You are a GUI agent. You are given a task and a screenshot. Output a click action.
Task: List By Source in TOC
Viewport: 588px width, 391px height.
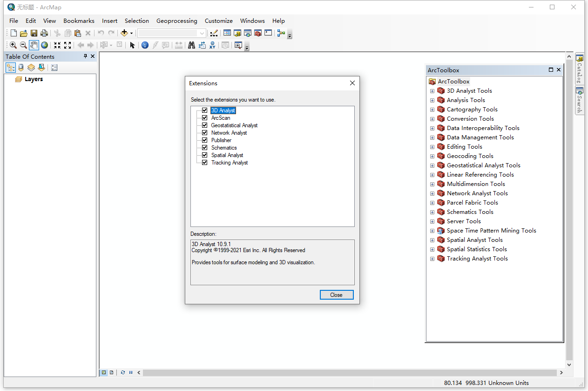pos(21,68)
